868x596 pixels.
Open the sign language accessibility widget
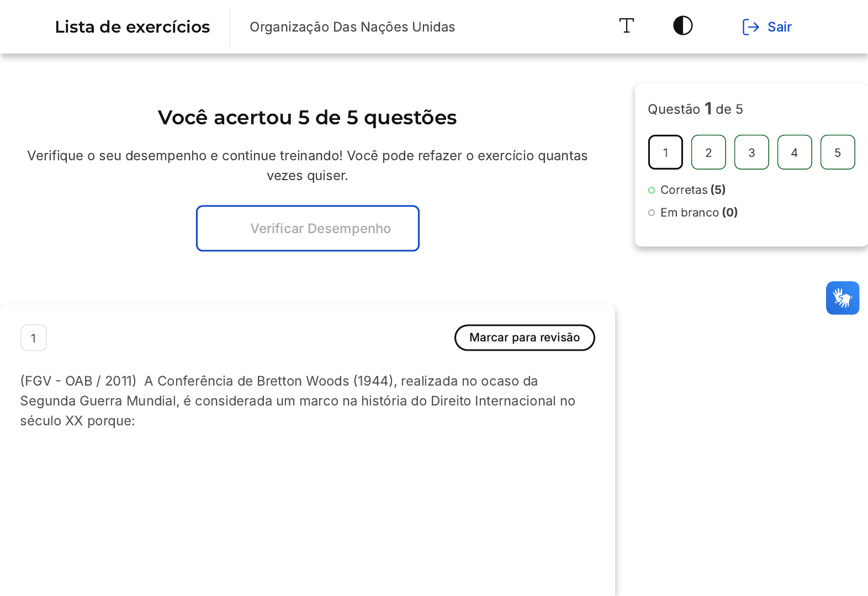tap(842, 298)
